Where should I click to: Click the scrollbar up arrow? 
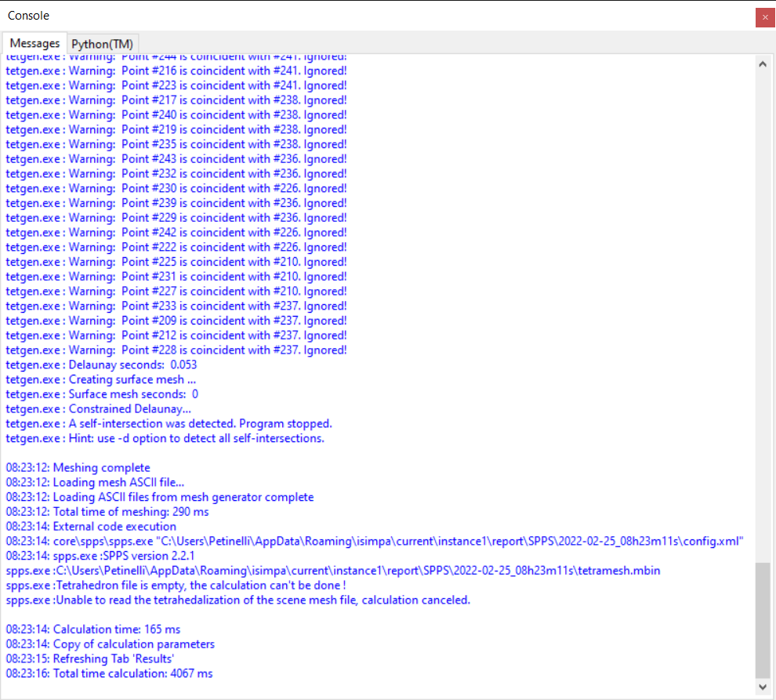pyautogui.click(x=762, y=64)
